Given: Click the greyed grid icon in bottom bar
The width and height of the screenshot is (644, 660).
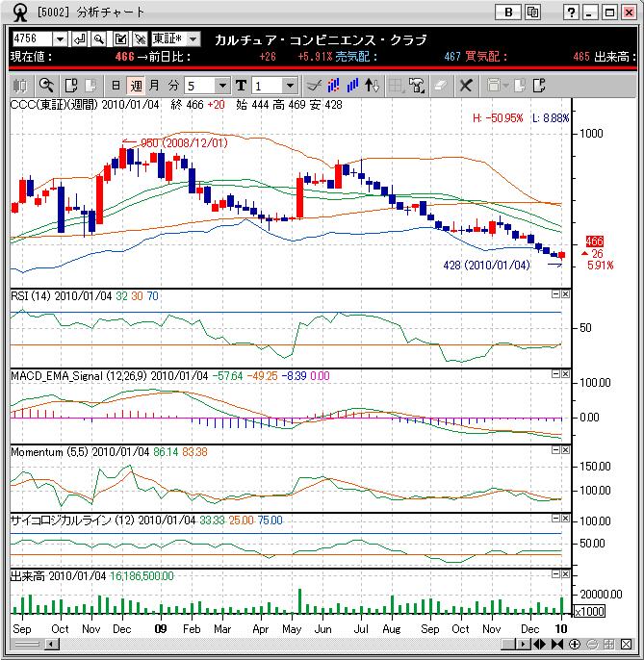Looking at the screenshot, I should click(x=609, y=644).
